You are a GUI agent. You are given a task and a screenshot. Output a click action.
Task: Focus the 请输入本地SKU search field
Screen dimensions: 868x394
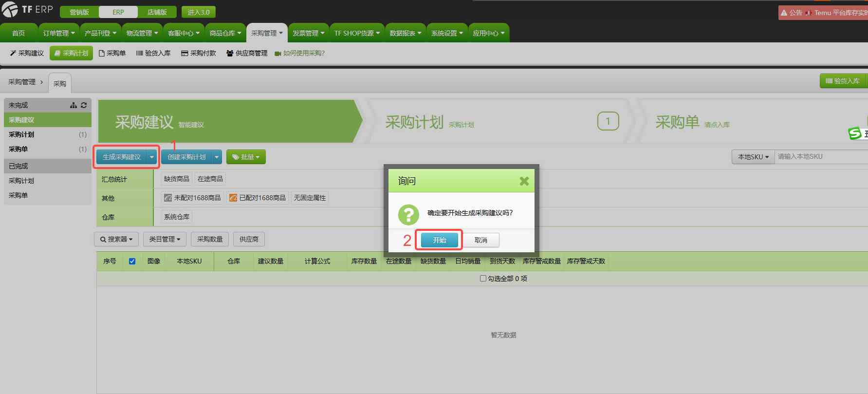[821, 157]
